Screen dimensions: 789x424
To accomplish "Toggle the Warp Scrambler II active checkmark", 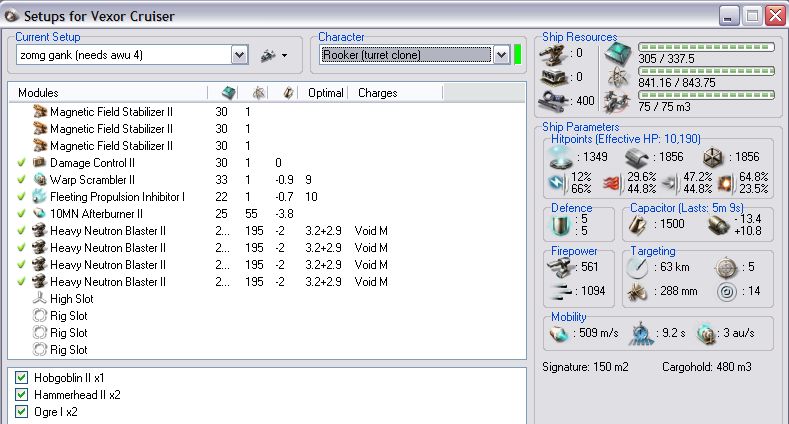I will coord(21,180).
